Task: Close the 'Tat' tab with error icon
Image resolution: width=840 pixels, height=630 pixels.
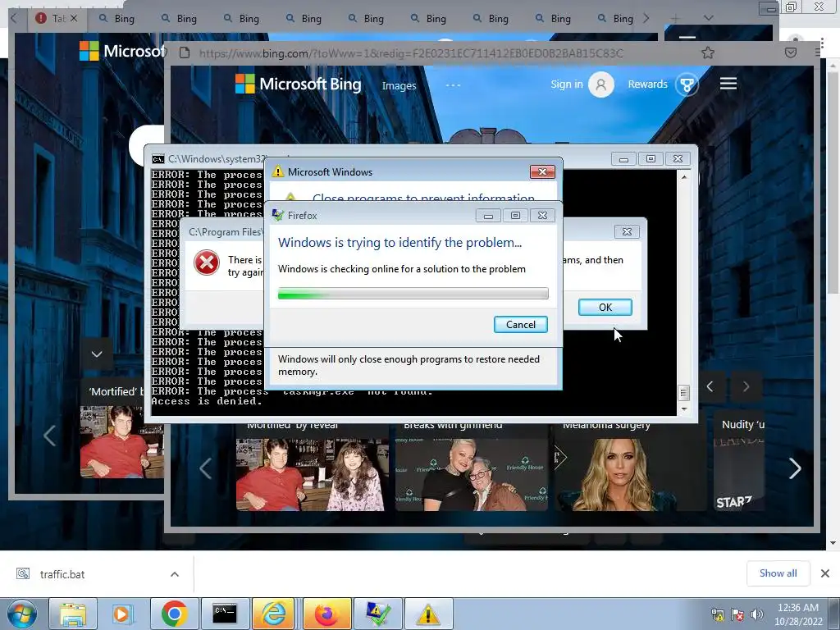Action: (74, 18)
